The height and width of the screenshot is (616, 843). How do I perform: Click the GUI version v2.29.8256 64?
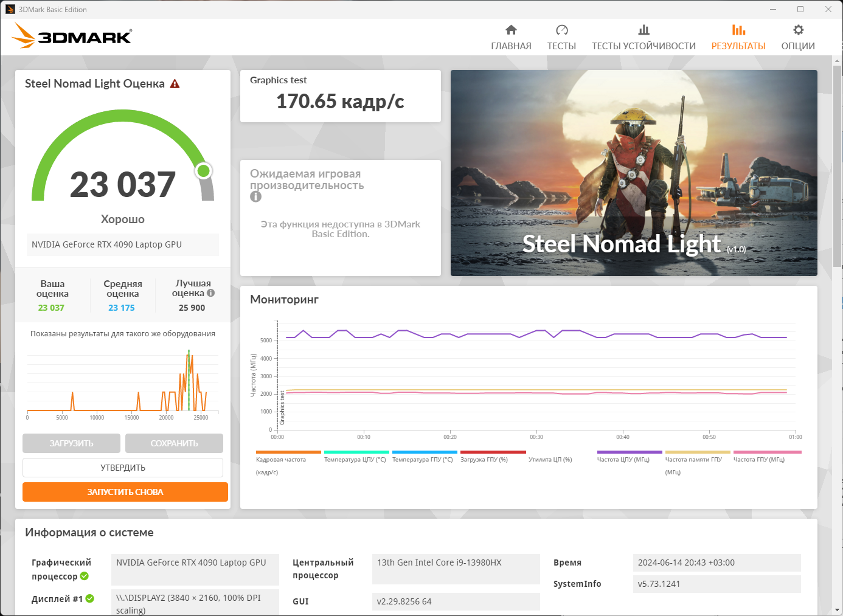[x=456, y=601]
